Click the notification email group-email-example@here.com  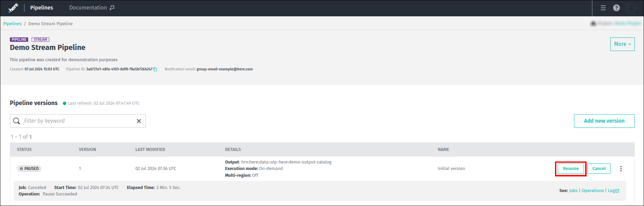[x=225, y=69]
